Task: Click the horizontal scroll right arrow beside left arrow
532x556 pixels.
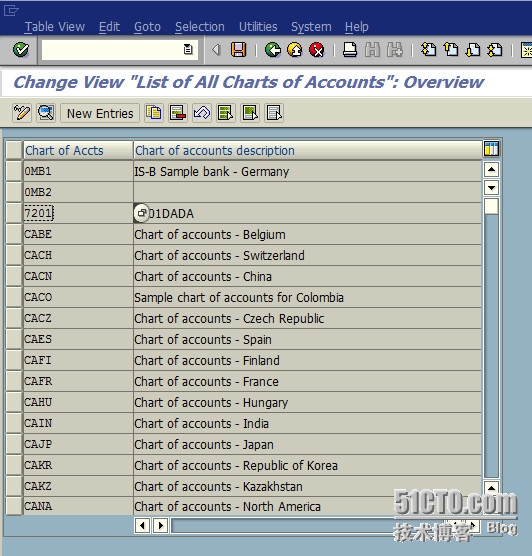Action: click(160, 525)
